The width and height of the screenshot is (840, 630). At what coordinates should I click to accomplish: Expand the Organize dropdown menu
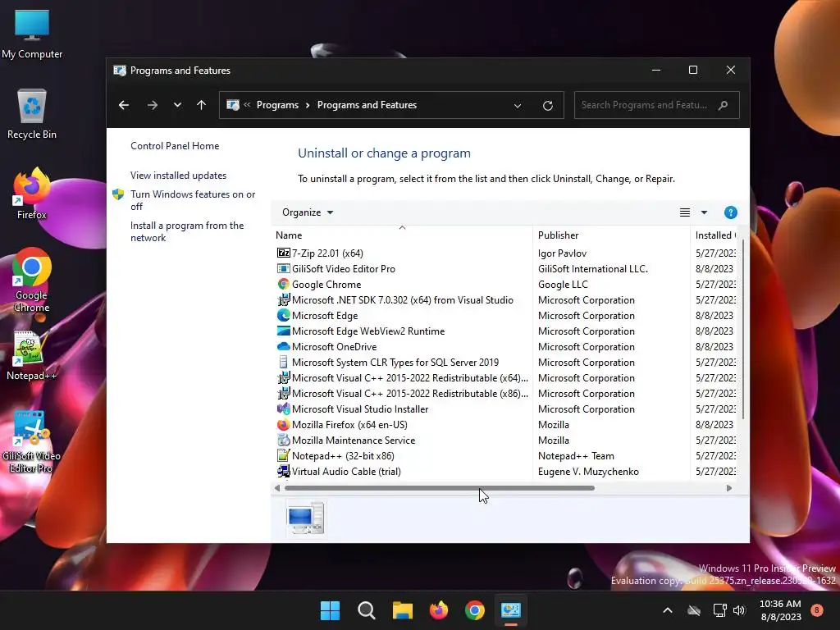coord(308,212)
